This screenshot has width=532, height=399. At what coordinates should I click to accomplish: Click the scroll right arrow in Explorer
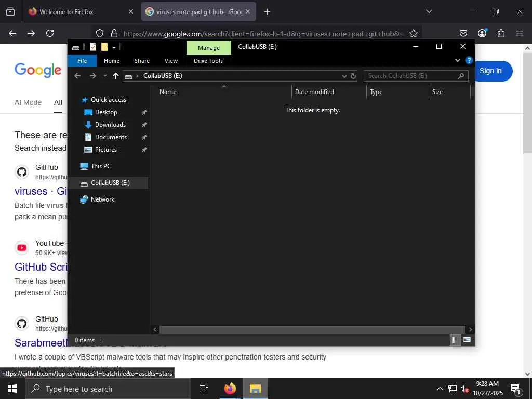click(470, 329)
